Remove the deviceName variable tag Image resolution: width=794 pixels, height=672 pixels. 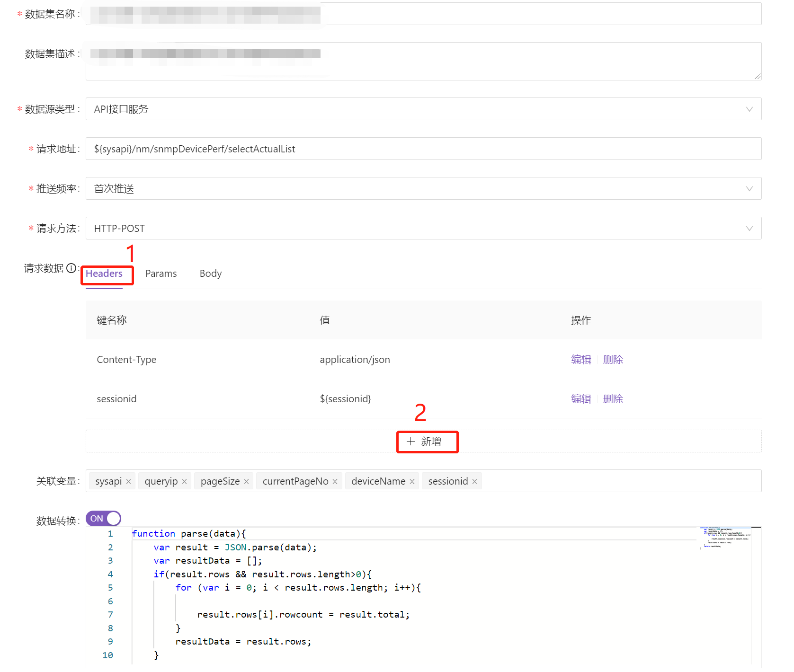(412, 482)
